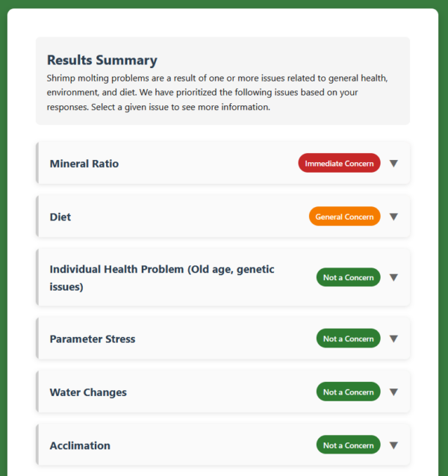The width and height of the screenshot is (448, 476).
Task: Expand the Water Changes arrow
Action: (x=393, y=392)
